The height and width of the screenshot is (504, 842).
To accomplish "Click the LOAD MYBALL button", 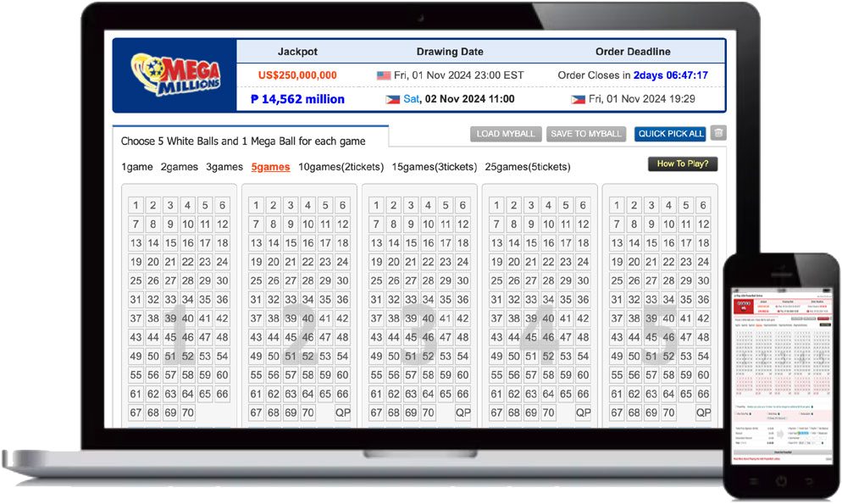I will [x=506, y=134].
